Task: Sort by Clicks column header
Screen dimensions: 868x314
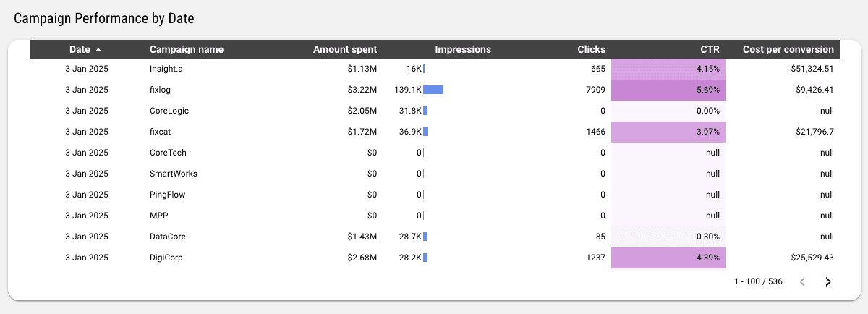Action: [592, 50]
